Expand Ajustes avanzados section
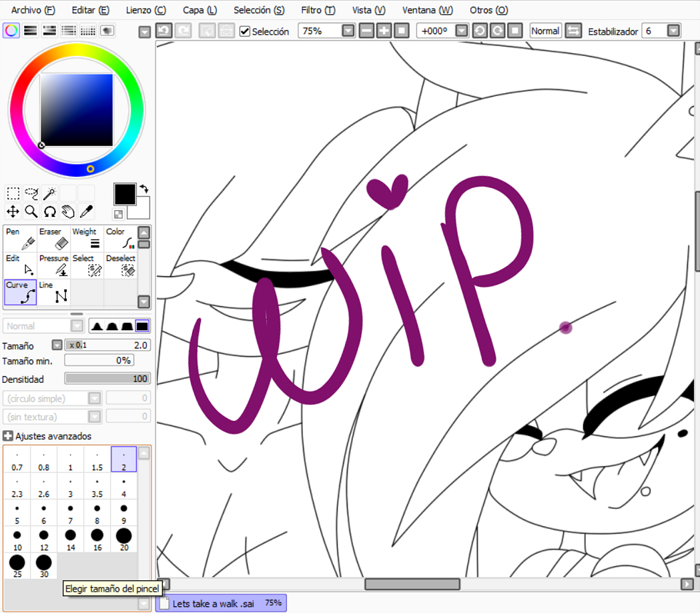Image resolution: width=700 pixels, height=613 pixels. pos(7,436)
